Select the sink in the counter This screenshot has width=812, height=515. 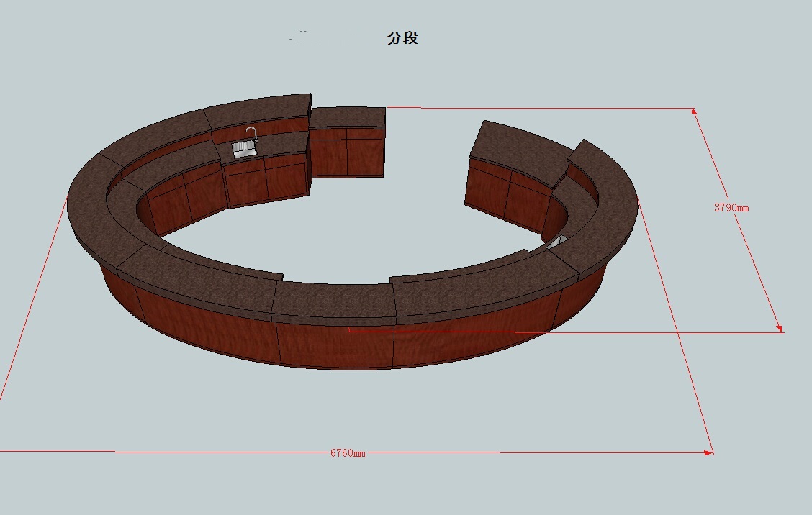point(244,150)
